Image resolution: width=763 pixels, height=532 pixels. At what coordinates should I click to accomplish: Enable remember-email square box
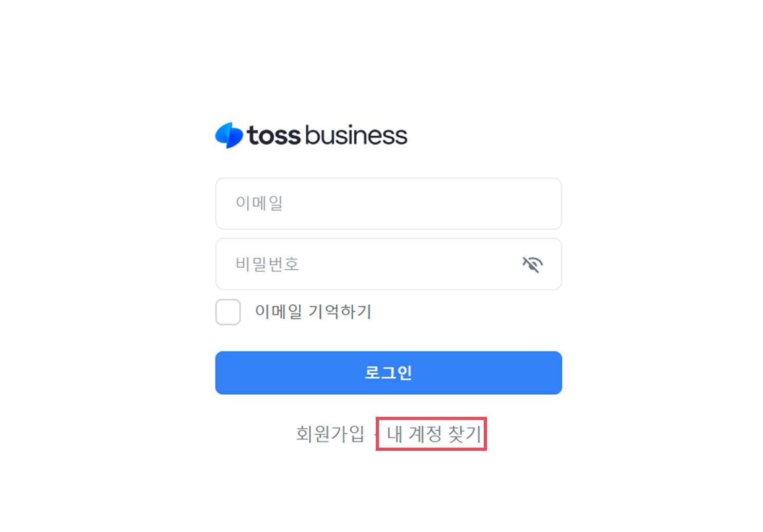tap(228, 312)
